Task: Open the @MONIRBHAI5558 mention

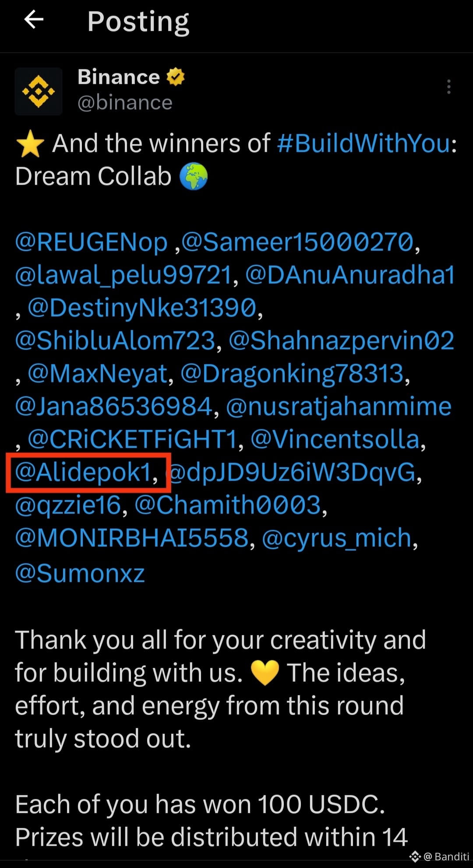Action: (132, 538)
